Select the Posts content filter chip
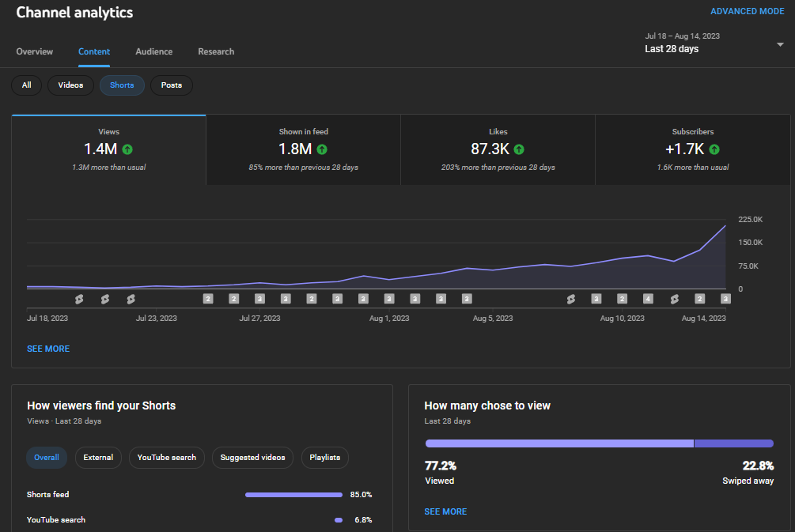Screen dimensions: 795x532 click(172, 85)
